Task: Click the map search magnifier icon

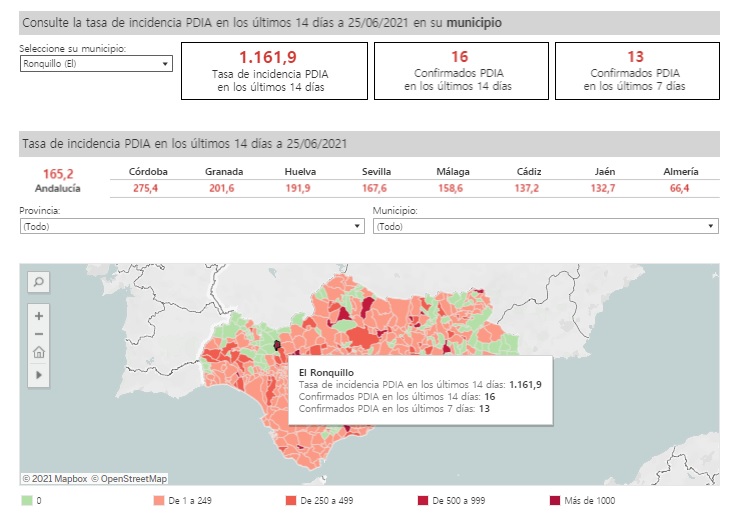Action: click(39, 283)
